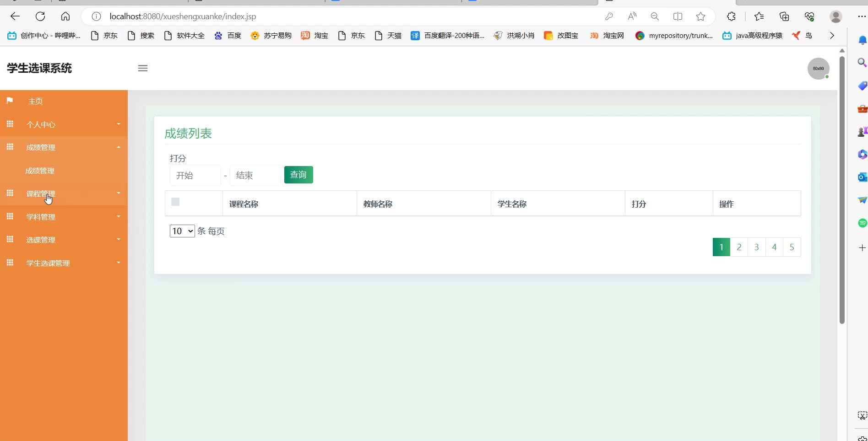Image resolution: width=868 pixels, height=441 pixels.
Task: Add this page to favorites star
Action: click(x=700, y=16)
